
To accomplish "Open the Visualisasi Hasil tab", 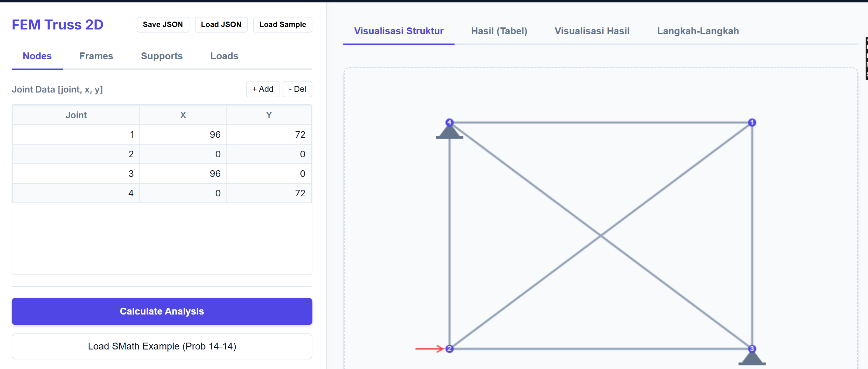I will coord(592,31).
